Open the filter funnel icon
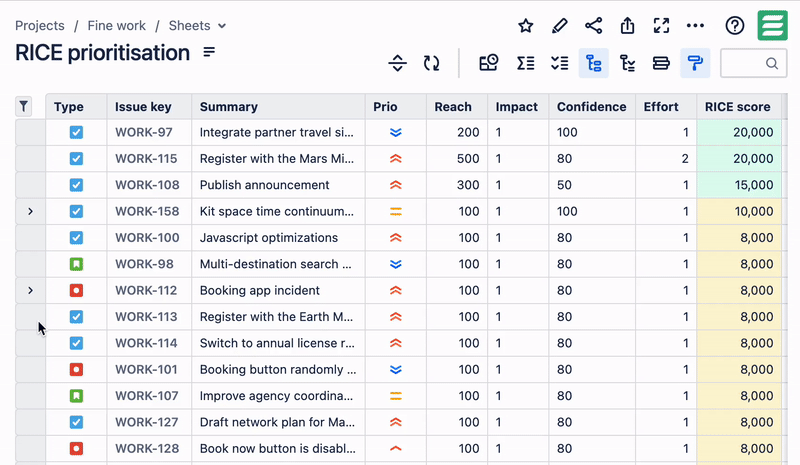Viewport: 800px width, 465px height. click(23, 106)
